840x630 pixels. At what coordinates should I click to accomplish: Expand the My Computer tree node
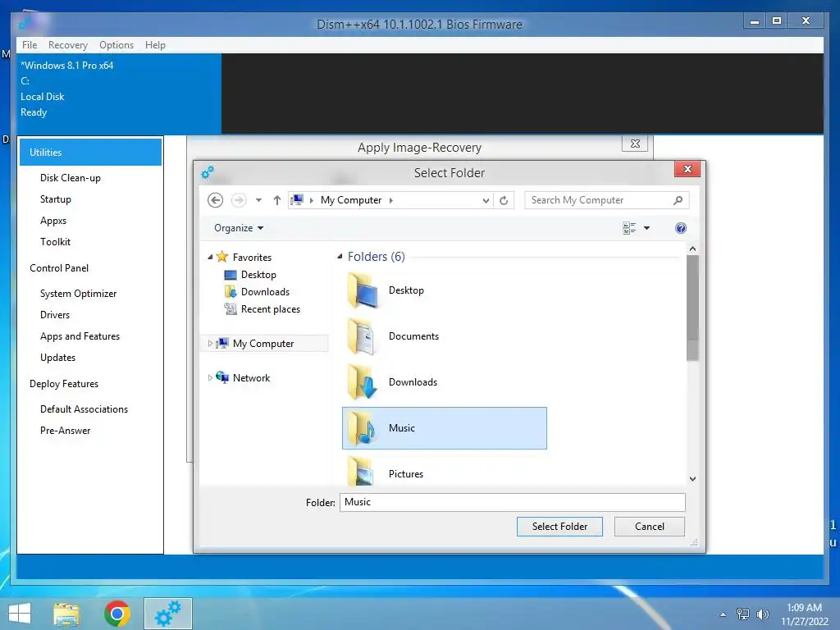[x=210, y=344]
